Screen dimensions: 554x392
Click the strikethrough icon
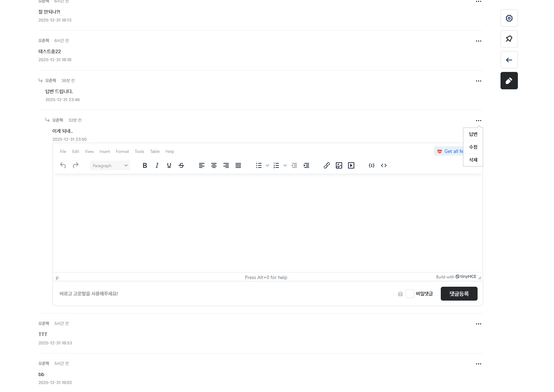[181, 165]
